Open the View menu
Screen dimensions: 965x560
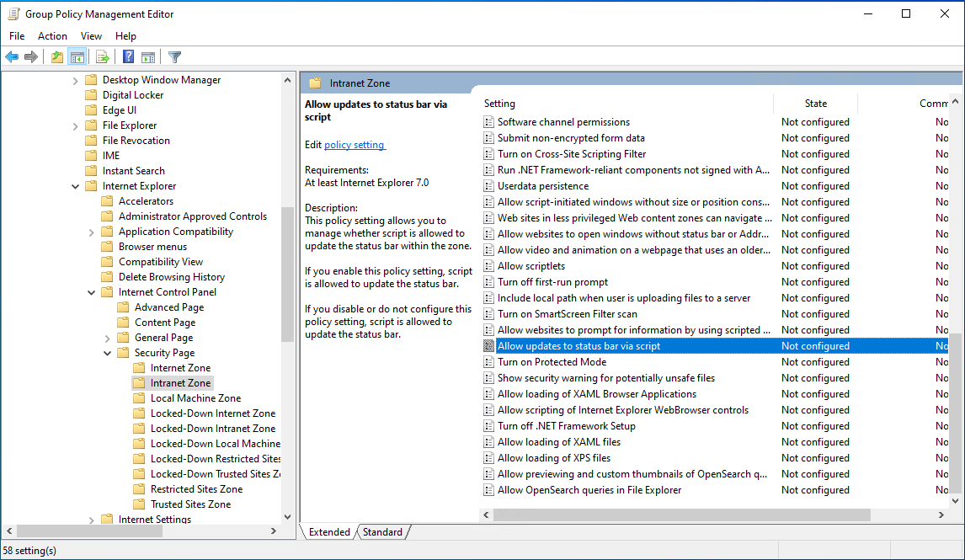(x=91, y=36)
